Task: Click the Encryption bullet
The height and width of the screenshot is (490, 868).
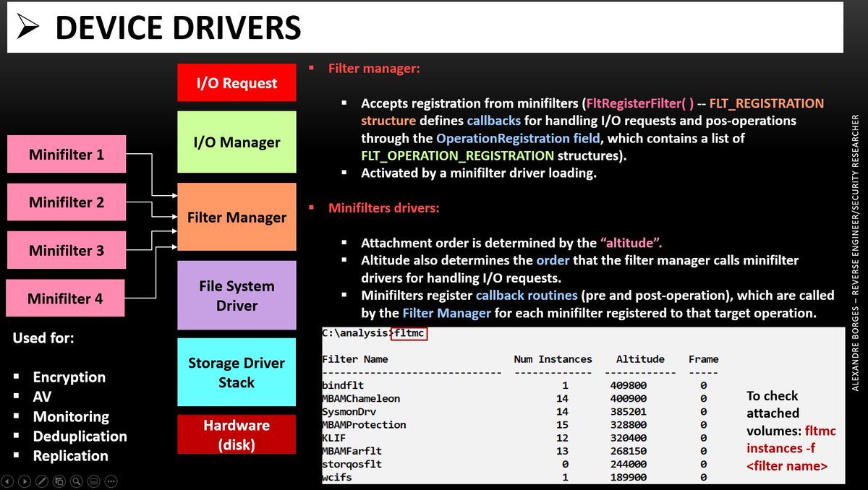Action: click(69, 377)
